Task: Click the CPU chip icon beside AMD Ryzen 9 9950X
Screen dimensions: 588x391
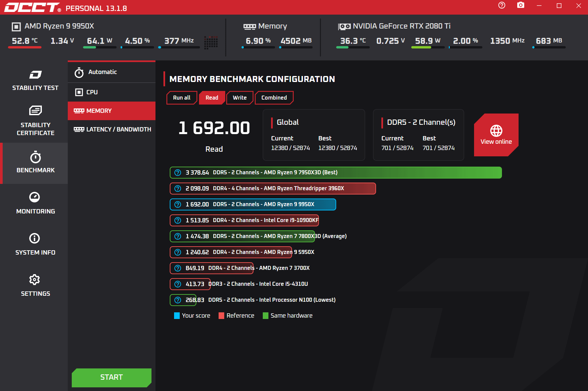Action: pyautogui.click(x=16, y=27)
